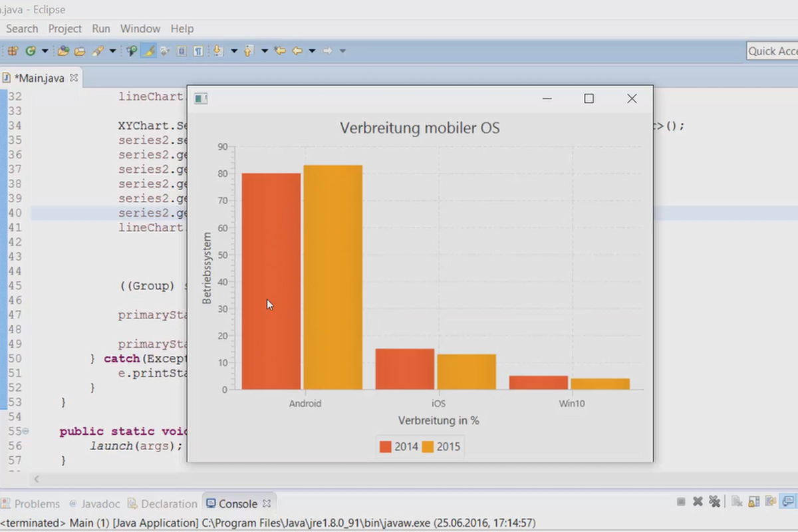Click the Search flashlight toolbar icon

(x=97, y=51)
